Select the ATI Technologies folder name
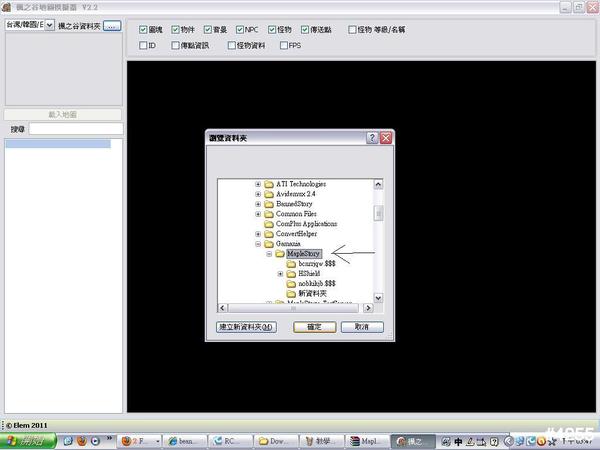 click(301, 184)
